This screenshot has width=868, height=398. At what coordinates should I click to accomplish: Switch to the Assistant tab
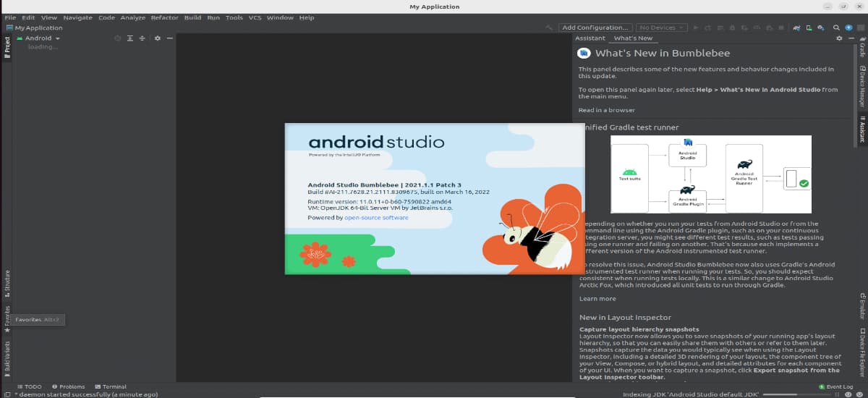590,38
